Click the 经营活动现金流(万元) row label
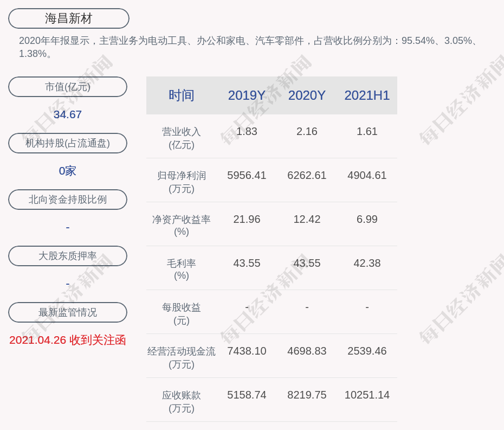The height and width of the screenshot is (430, 504). click(182, 358)
